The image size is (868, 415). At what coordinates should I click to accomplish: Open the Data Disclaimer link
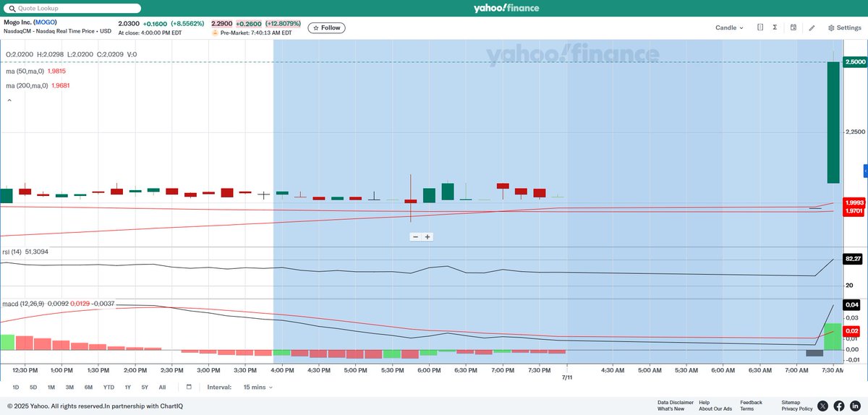tap(675, 402)
